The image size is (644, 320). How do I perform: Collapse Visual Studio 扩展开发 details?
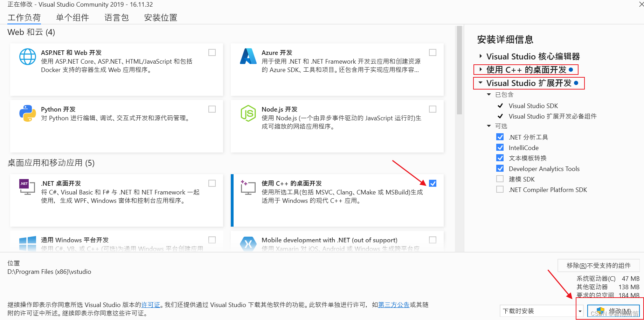pos(480,83)
